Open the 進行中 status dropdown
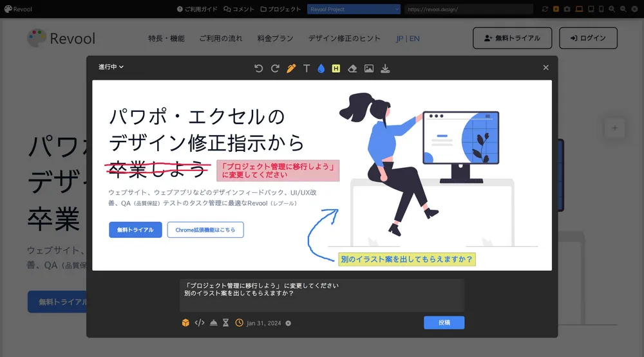Viewport: 644px width, 357px height. pos(111,67)
